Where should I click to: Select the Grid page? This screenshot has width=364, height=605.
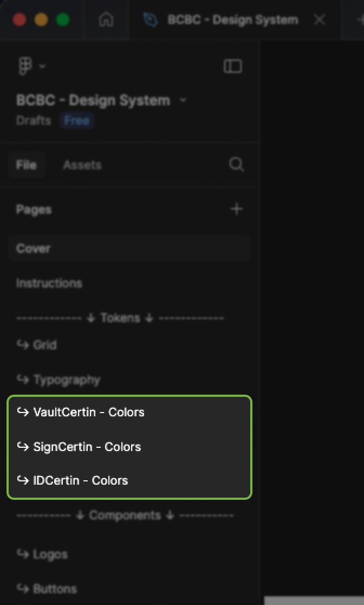[44, 345]
